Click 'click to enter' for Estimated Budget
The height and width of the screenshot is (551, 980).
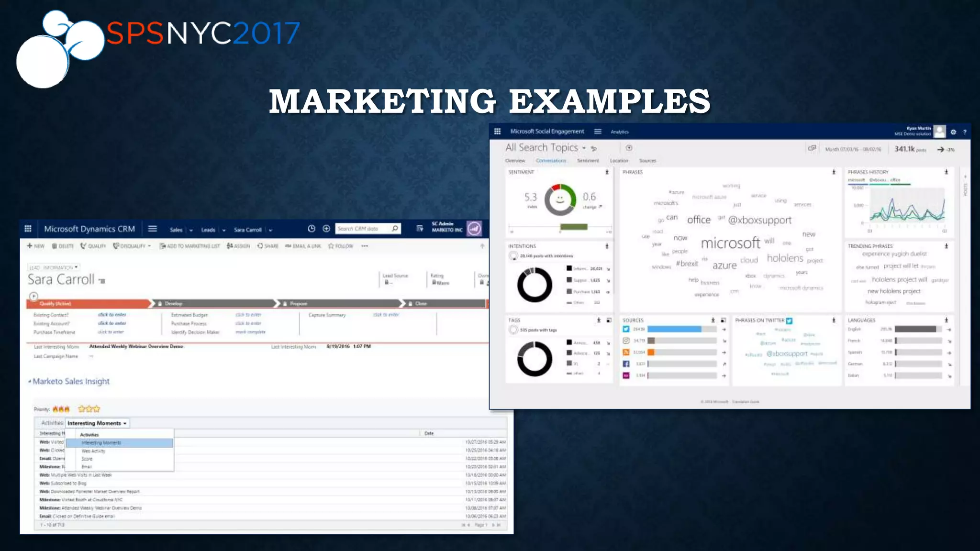(x=248, y=315)
